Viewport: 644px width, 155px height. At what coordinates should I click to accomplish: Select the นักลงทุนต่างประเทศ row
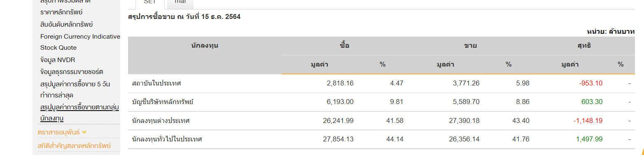pos(381,121)
